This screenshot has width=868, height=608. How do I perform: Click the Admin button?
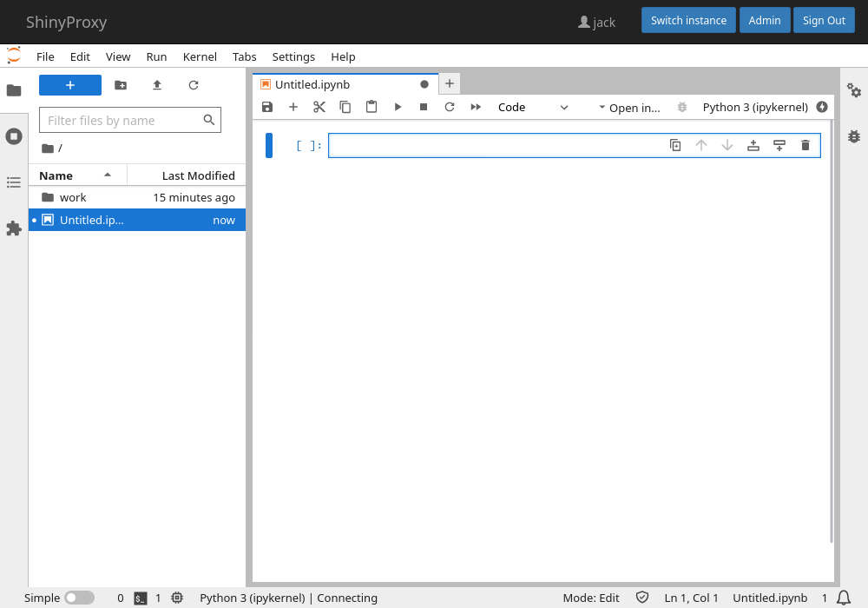click(765, 21)
